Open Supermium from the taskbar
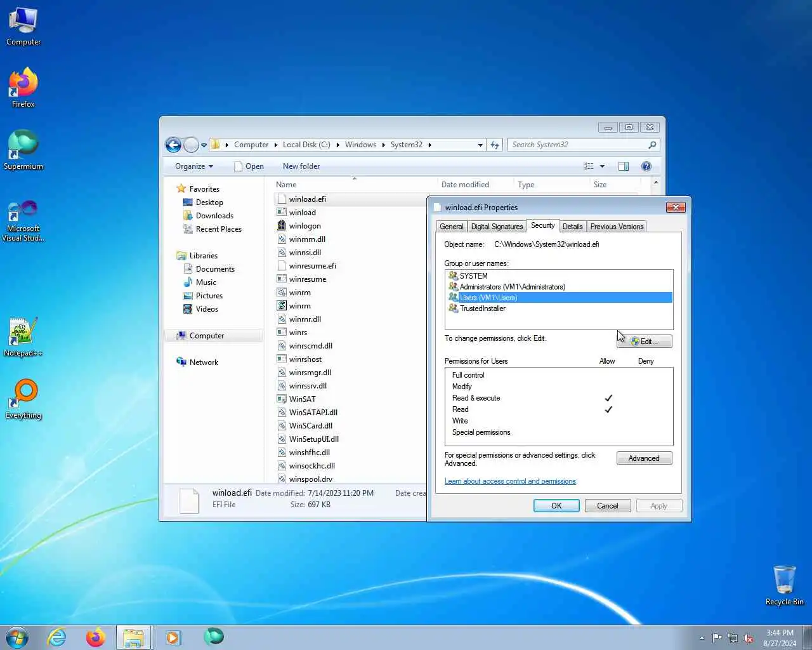This screenshot has height=650, width=812. [214, 636]
